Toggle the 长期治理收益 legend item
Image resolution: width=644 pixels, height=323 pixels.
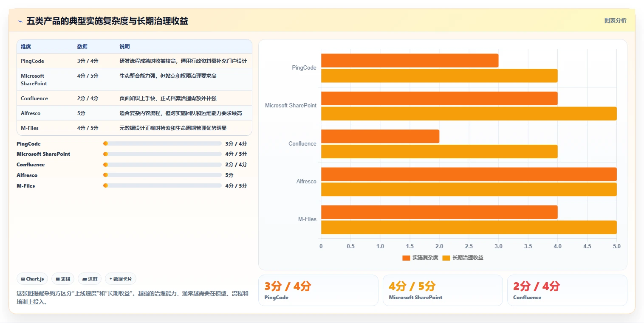click(463, 258)
